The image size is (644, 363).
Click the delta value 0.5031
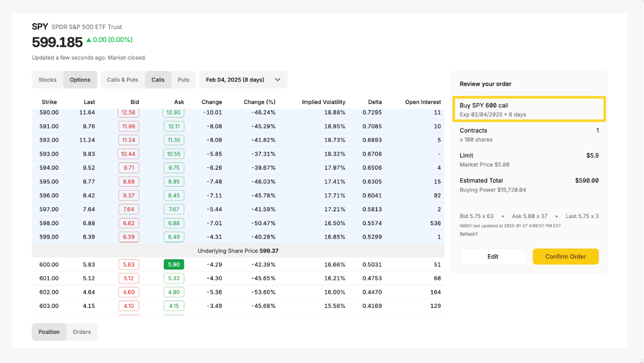pyautogui.click(x=372, y=264)
